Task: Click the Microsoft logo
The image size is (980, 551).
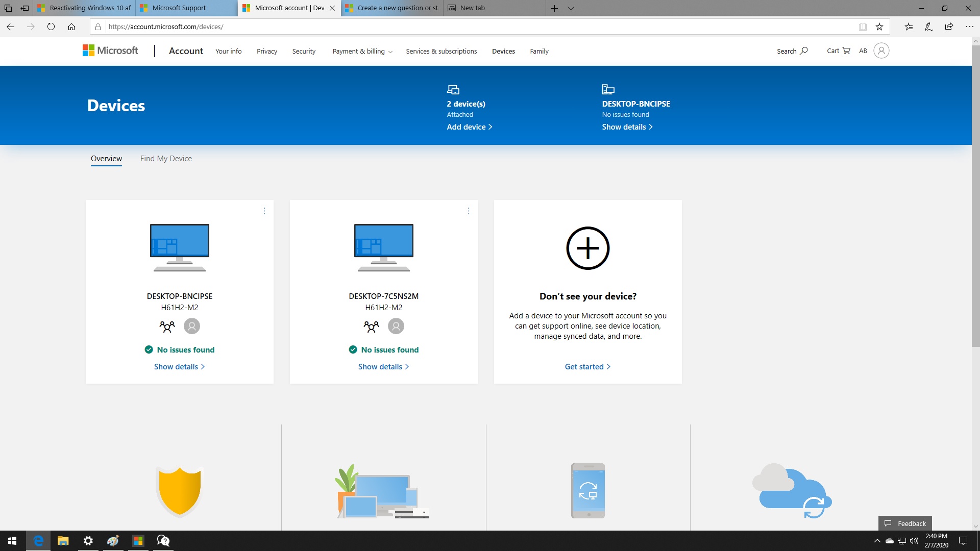Action: pos(110,51)
